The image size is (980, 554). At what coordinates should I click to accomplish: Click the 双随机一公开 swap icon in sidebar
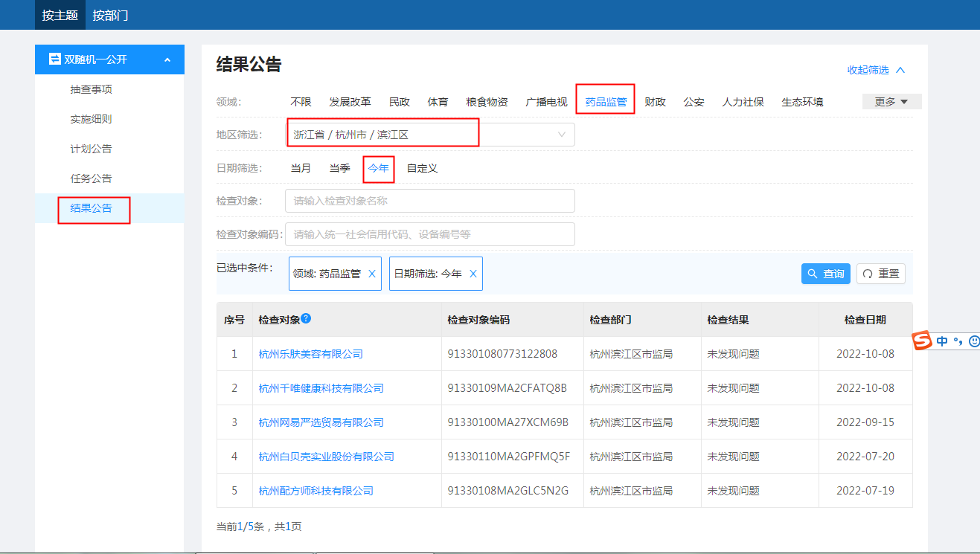(x=54, y=59)
